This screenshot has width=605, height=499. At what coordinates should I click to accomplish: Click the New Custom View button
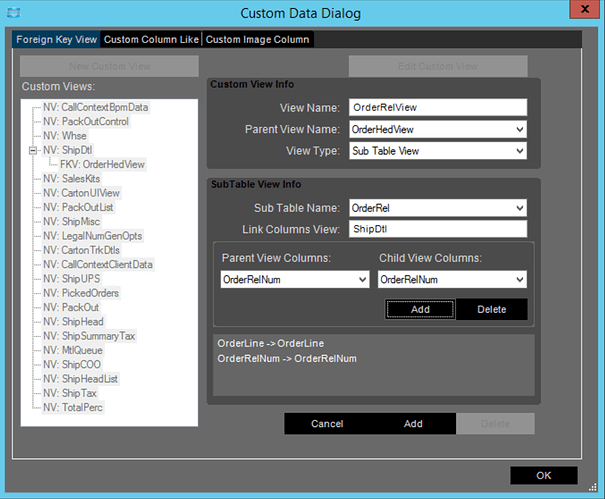pyautogui.click(x=110, y=66)
